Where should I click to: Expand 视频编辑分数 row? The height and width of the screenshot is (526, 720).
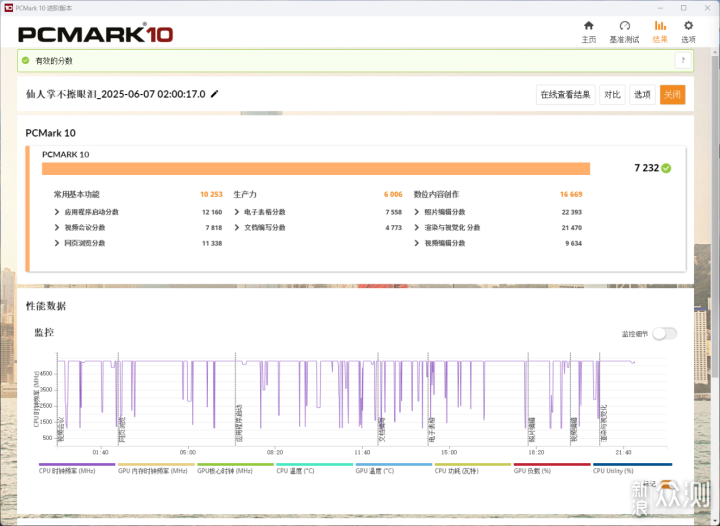click(417, 243)
